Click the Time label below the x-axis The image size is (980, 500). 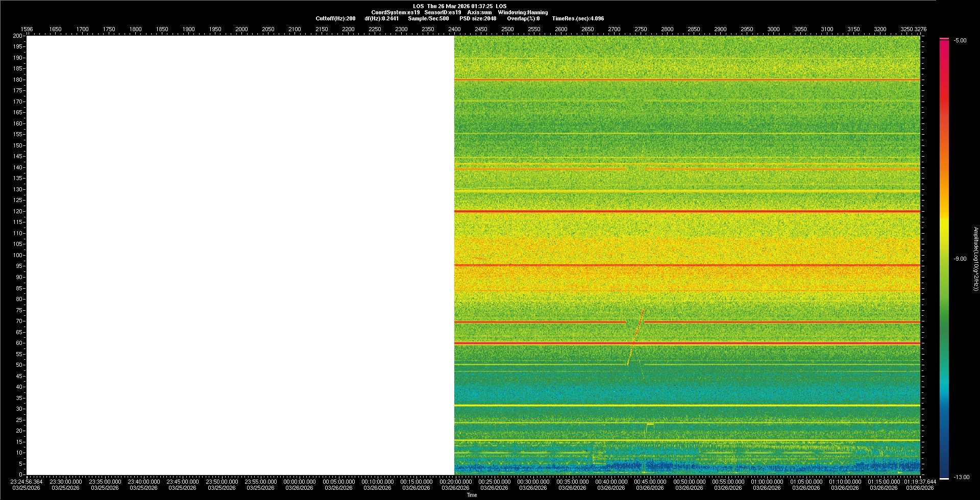[x=472, y=495]
